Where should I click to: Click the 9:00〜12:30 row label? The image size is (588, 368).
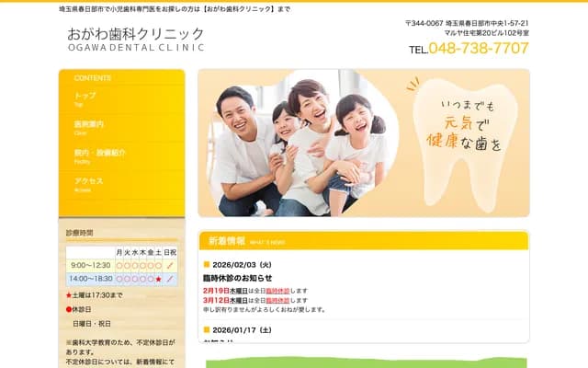[91, 266]
